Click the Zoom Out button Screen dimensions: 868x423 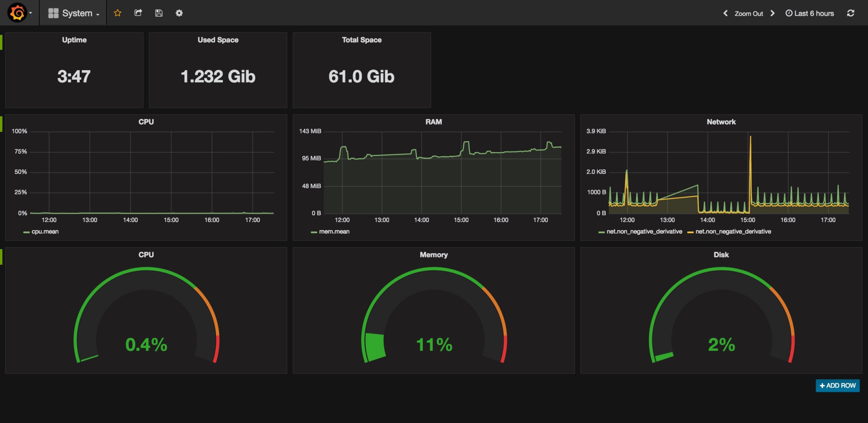click(x=749, y=13)
